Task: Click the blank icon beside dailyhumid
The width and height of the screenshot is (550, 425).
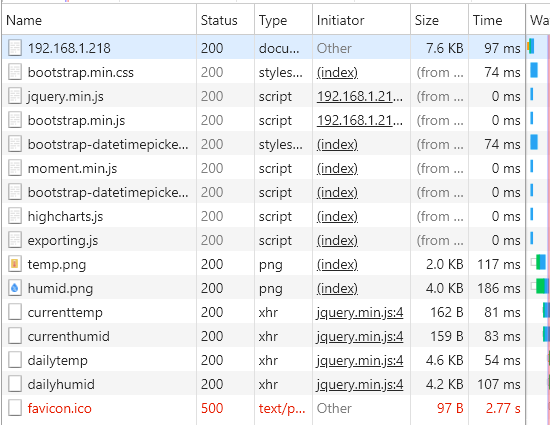Action: (x=15, y=384)
